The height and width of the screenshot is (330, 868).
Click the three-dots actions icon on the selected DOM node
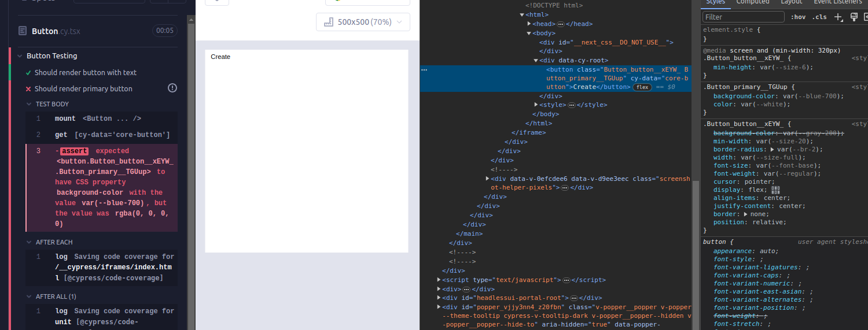(424, 70)
